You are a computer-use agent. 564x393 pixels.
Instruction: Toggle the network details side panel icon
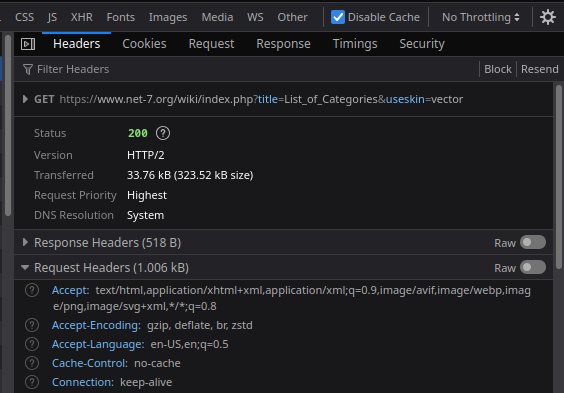(28, 44)
